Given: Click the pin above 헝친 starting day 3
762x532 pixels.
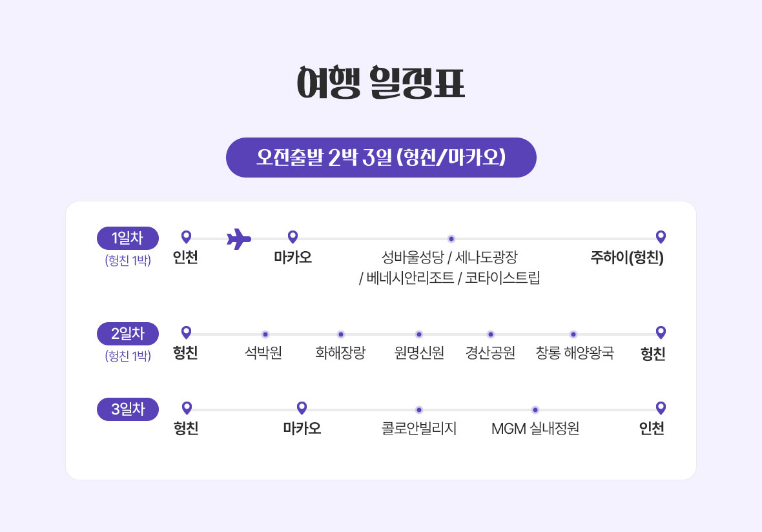Looking at the screenshot, I should (187, 408).
